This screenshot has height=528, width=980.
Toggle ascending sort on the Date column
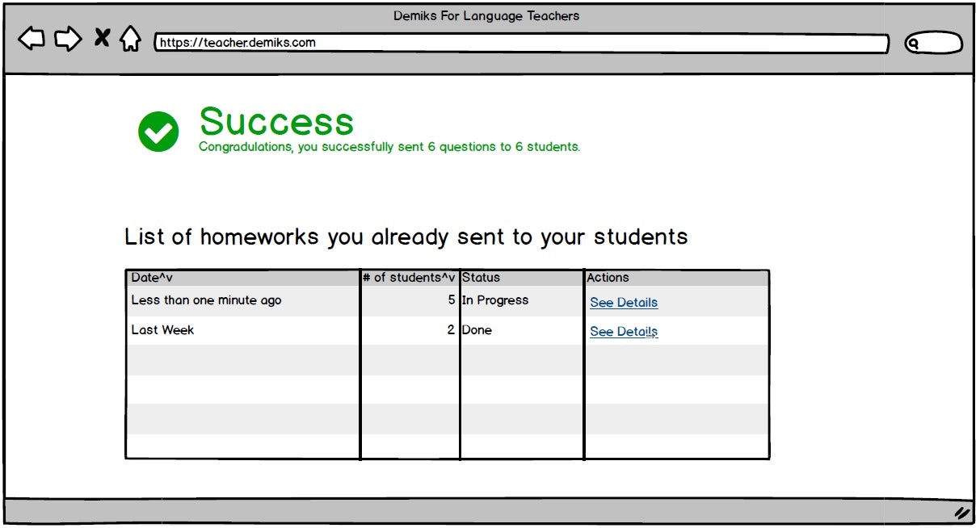(161, 277)
